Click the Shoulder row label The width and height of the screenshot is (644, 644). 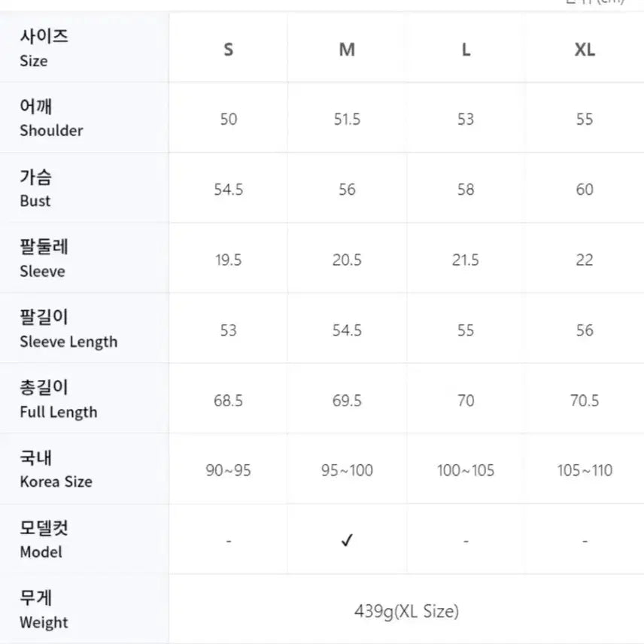pyautogui.click(x=51, y=119)
